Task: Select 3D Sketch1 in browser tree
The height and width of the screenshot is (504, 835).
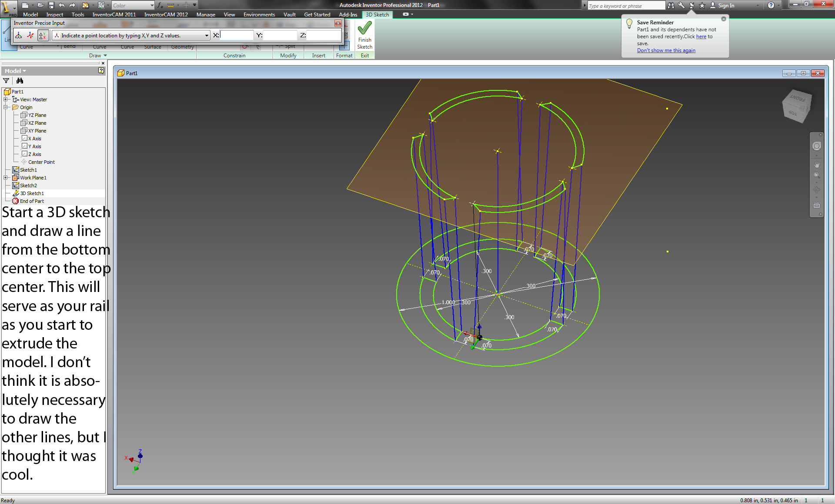Action: click(28, 193)
